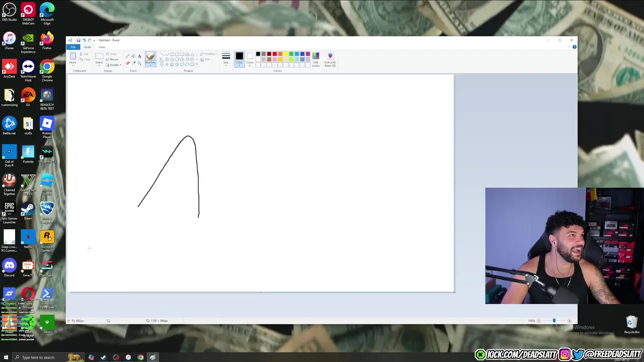The image size is (644, 362).
Task: Click the zoom in plus button
Action: click(570, 321)
